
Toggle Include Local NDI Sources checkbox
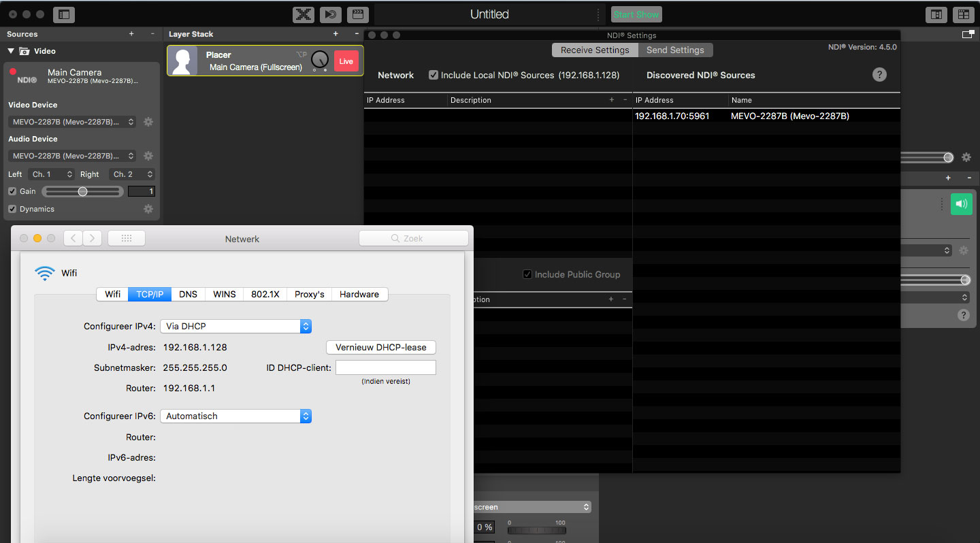tap(434, 75)
